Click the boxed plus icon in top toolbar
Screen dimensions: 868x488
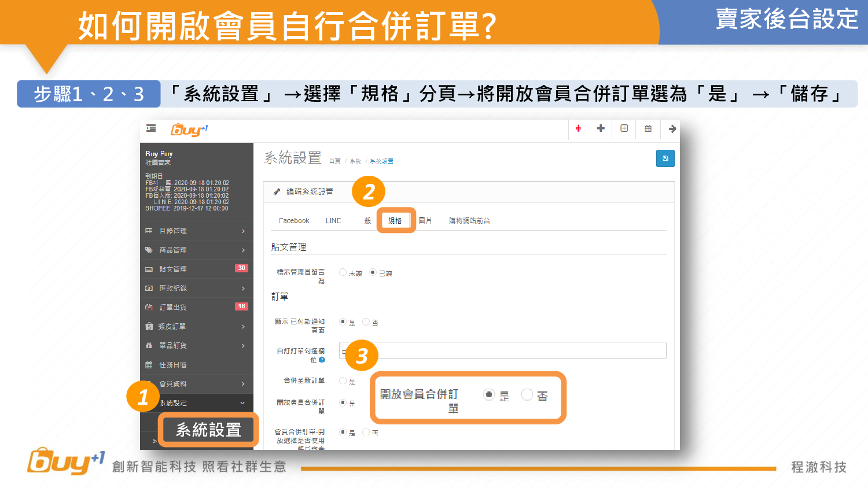point(624,128)
